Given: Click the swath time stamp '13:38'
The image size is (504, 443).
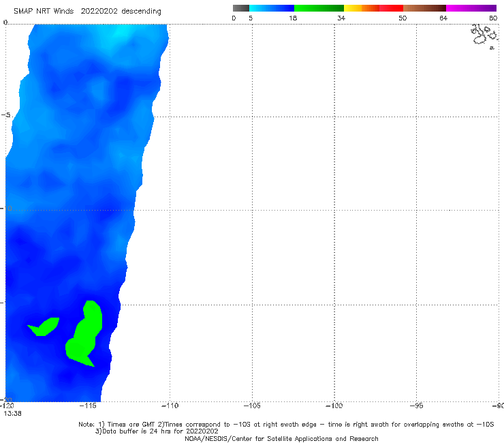Looking at the screenshot, I should 12,414.
